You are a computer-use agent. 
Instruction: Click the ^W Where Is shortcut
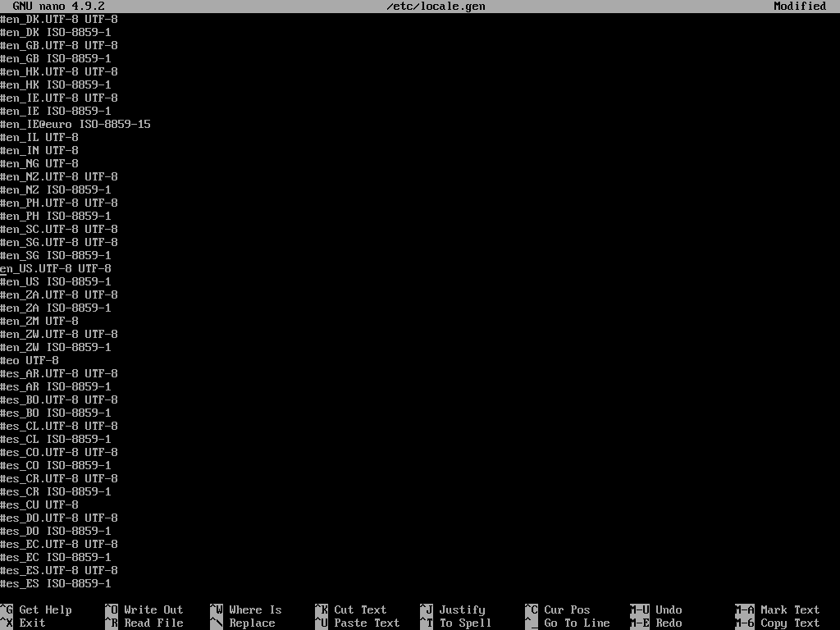click(x=246, y=609)
